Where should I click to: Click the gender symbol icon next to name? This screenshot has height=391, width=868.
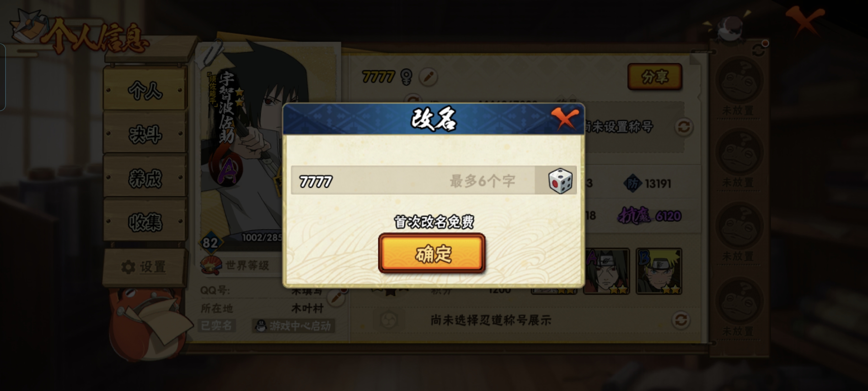[406, 77]
